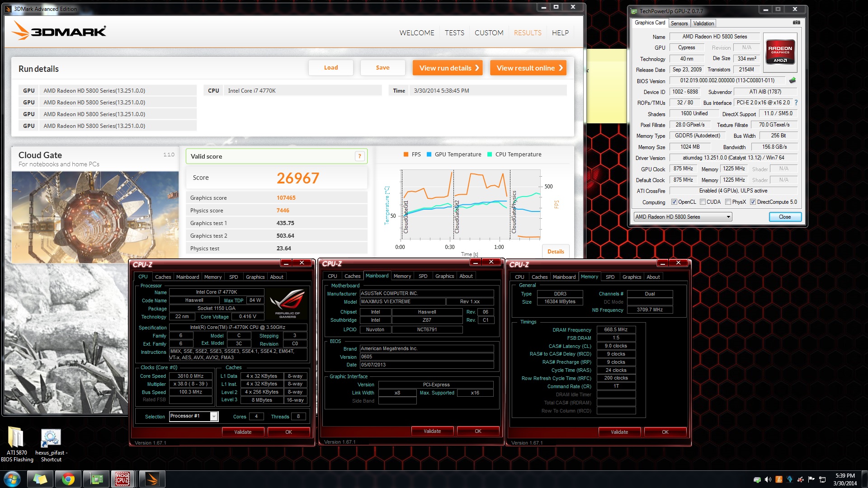Click the Action Center flag tray icon
868x488 pixels.
click(811, 479)
